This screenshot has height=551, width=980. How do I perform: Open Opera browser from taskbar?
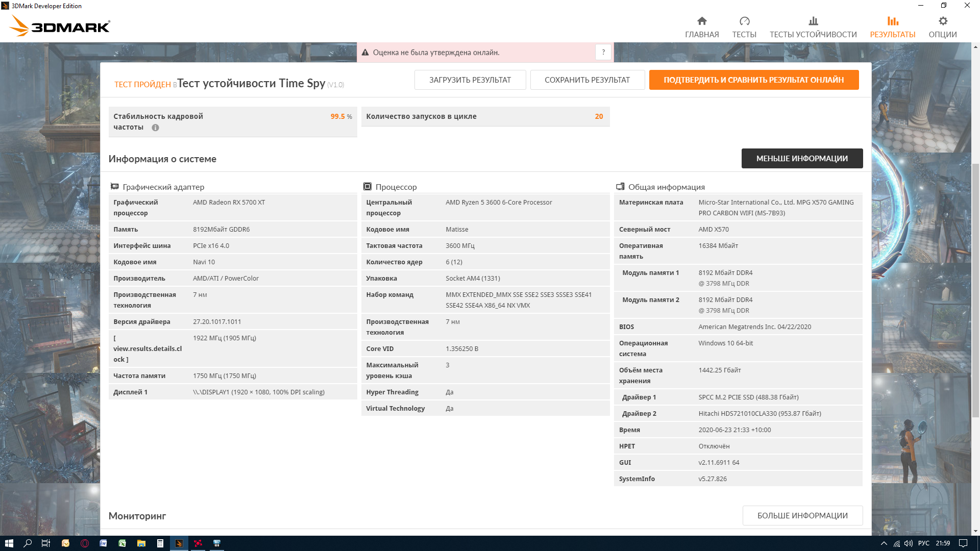pyautogui.click(x=85, y=543)
